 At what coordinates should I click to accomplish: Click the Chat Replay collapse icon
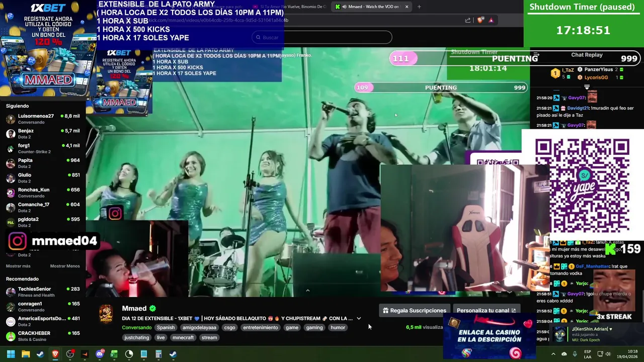(536, 55)
